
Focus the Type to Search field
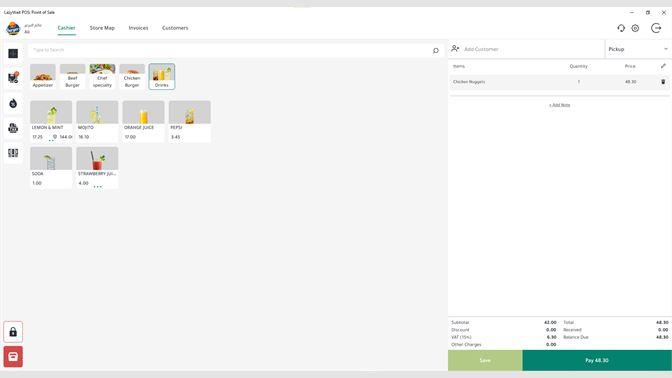pos(236,50)
